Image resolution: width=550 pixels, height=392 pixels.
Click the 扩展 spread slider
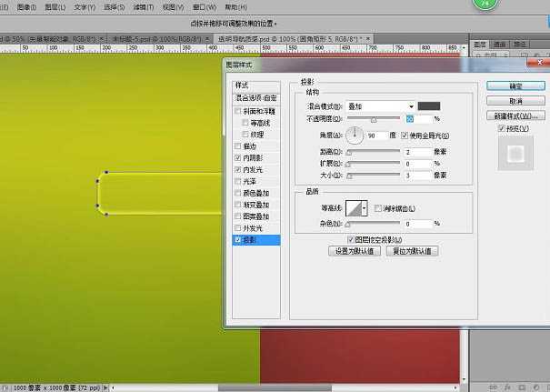[374, 164]
